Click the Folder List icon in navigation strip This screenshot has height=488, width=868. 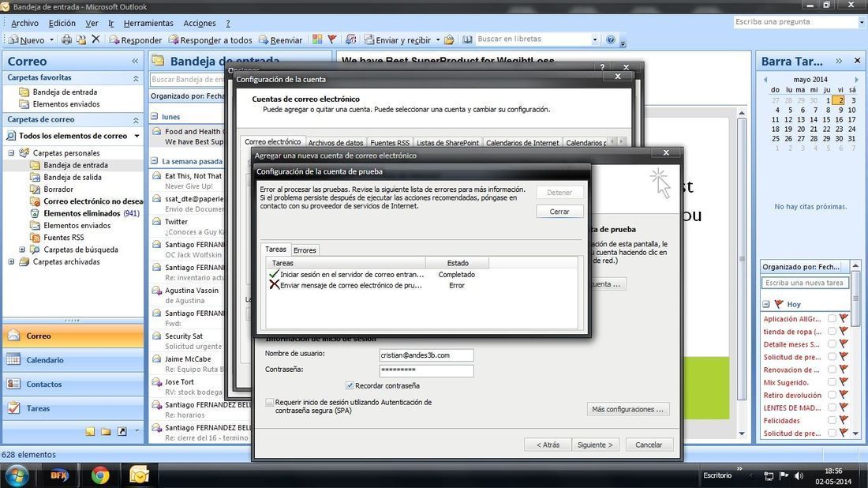[106, 431]
